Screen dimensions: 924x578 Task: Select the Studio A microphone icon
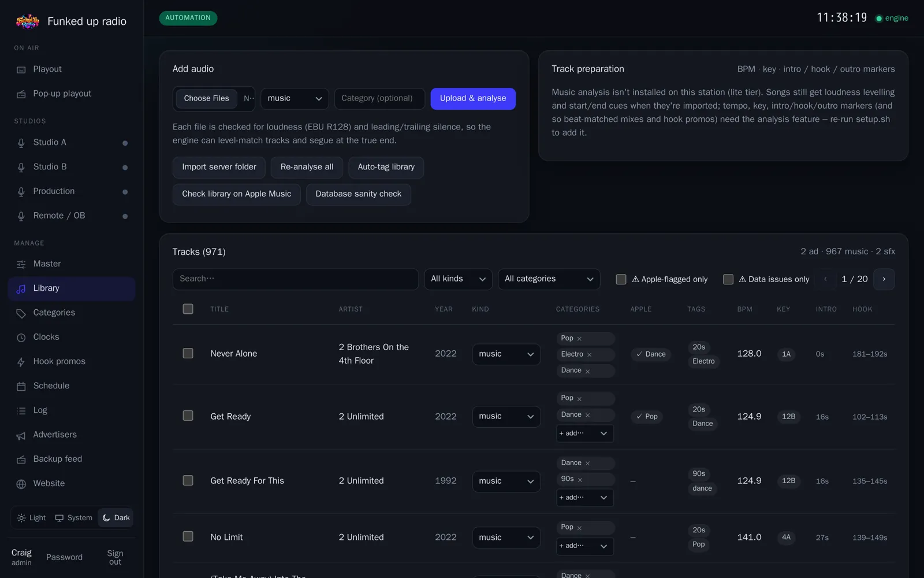21,143
